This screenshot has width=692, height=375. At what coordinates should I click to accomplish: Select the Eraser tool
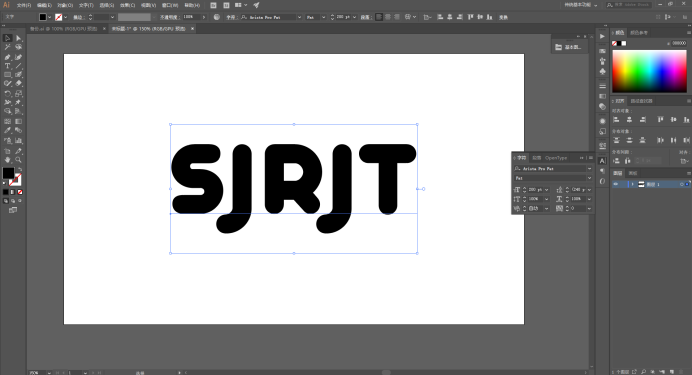tap(19, 83)
